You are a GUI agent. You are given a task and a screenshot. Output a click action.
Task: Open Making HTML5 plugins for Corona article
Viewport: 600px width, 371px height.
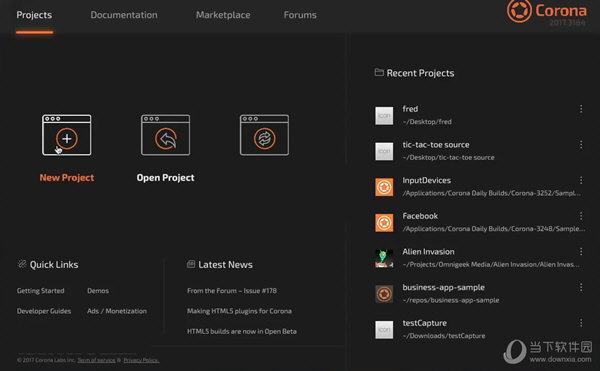click(x=239, y=311)
